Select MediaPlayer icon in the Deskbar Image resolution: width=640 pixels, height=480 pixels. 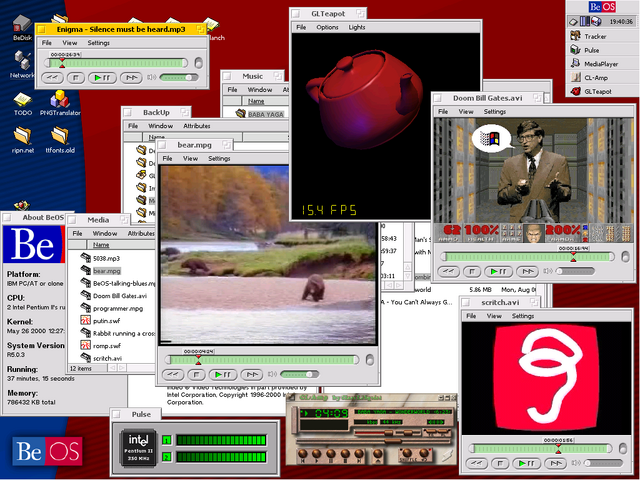tap(576, 63)
